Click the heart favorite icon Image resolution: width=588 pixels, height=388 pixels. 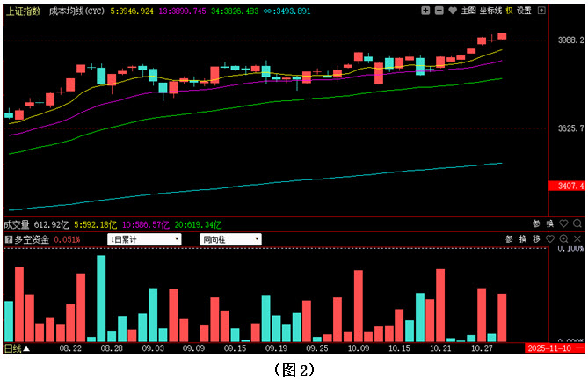[x=452, y=11]
